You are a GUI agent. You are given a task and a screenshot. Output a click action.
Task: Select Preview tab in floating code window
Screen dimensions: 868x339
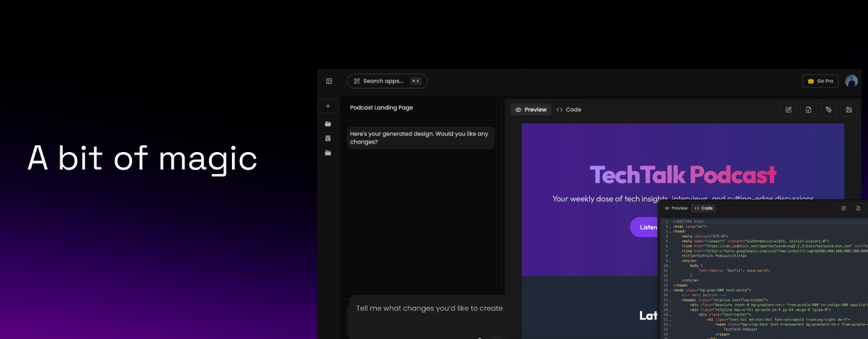click(676, 208)
